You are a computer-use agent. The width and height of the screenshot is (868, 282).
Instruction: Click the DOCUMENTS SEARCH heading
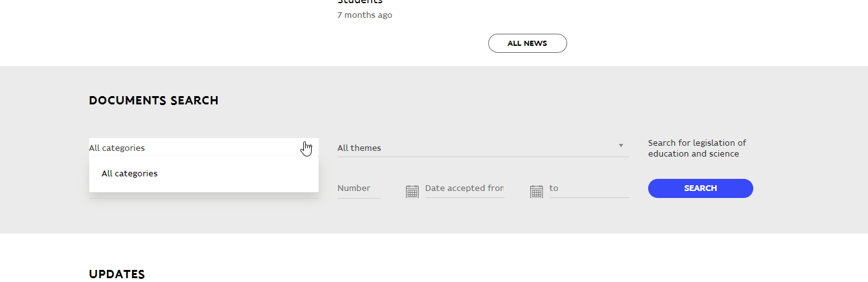[154, 101]
